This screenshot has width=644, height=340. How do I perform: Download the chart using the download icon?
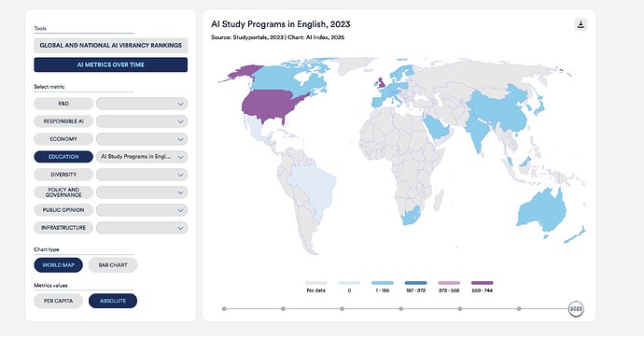coord(581,24)
